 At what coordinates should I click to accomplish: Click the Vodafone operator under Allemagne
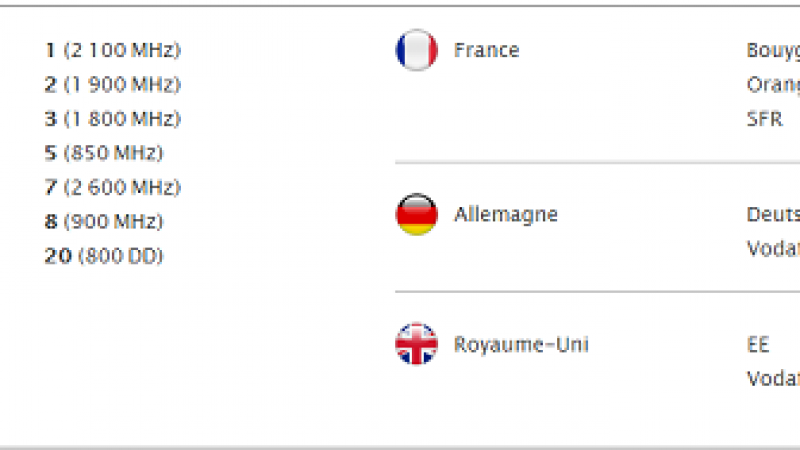[773, 249]
